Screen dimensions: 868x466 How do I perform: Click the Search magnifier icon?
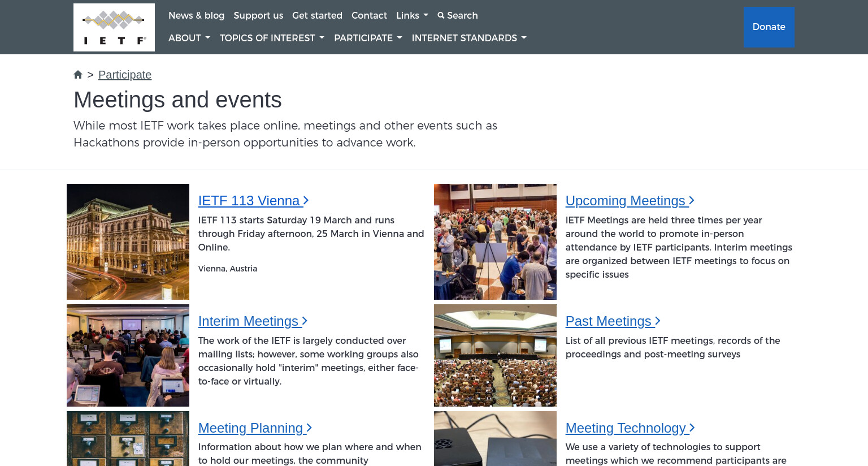[441, 15]
